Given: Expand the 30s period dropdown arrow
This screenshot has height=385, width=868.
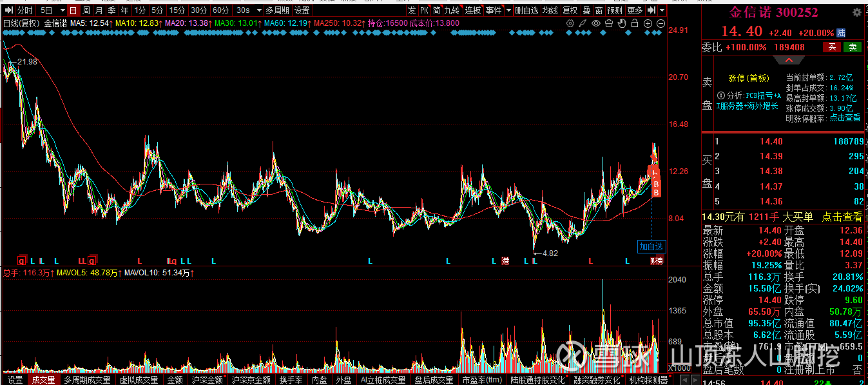Looking at the screenshot, I should (x=259, y=10).
